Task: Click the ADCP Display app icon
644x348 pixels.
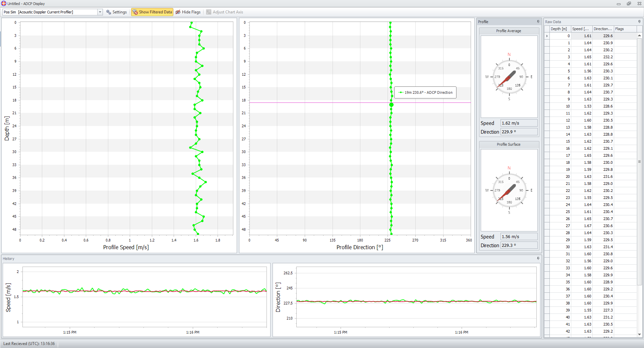Action: pos(4,4)
